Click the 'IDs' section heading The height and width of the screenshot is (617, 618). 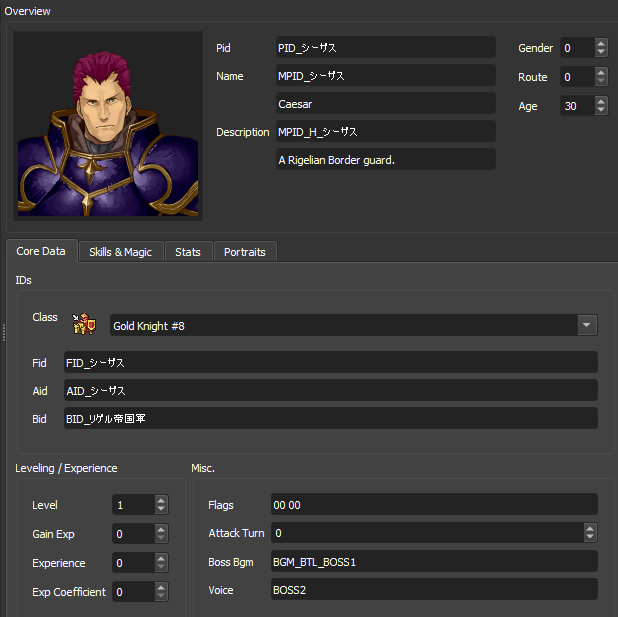[23, 280]
